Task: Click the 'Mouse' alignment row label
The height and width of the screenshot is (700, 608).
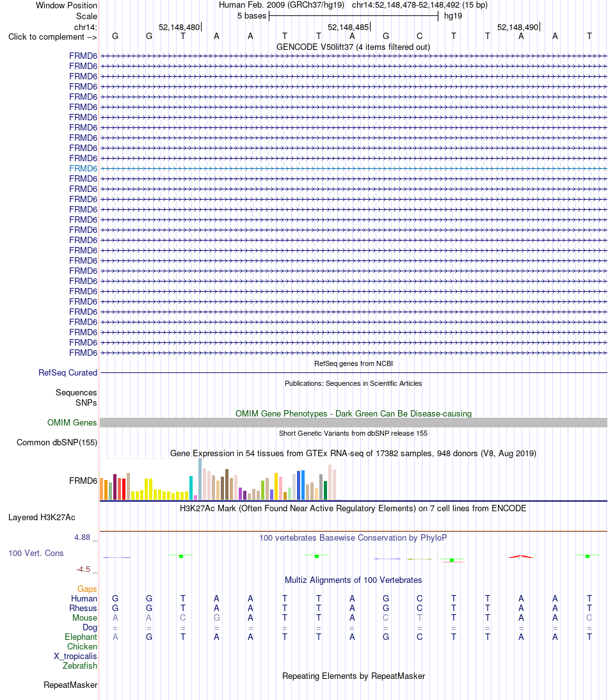Action: click(x=85, y=618)
